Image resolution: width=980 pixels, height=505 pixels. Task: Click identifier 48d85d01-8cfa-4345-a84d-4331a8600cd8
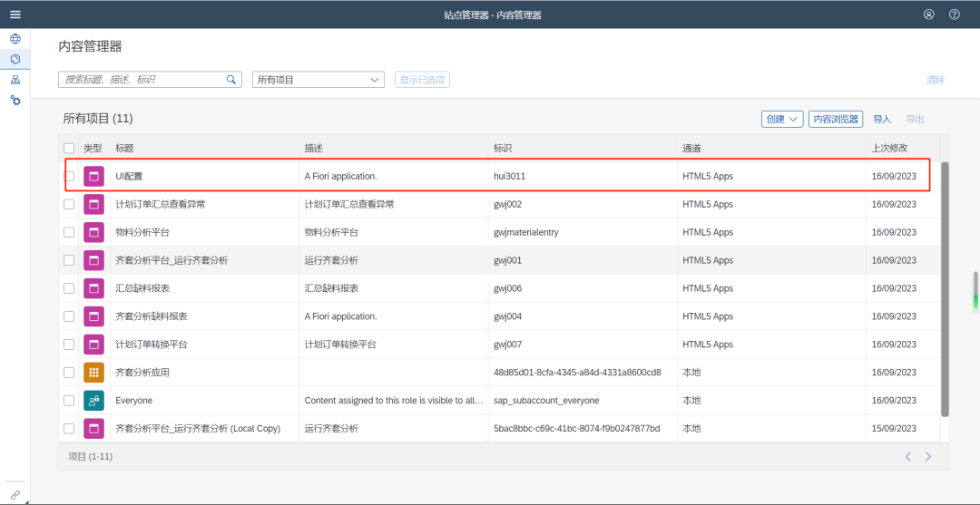tap(577, 373)
